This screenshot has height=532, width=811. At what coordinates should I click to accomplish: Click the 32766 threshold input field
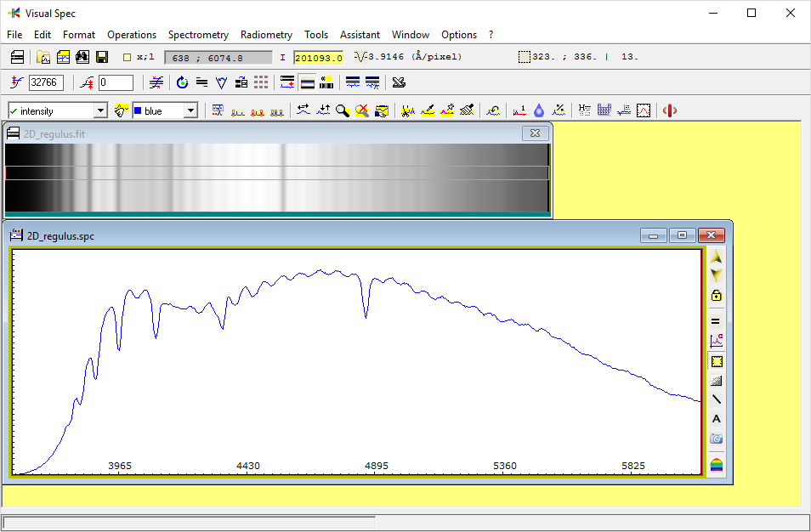tap(46, 82)
